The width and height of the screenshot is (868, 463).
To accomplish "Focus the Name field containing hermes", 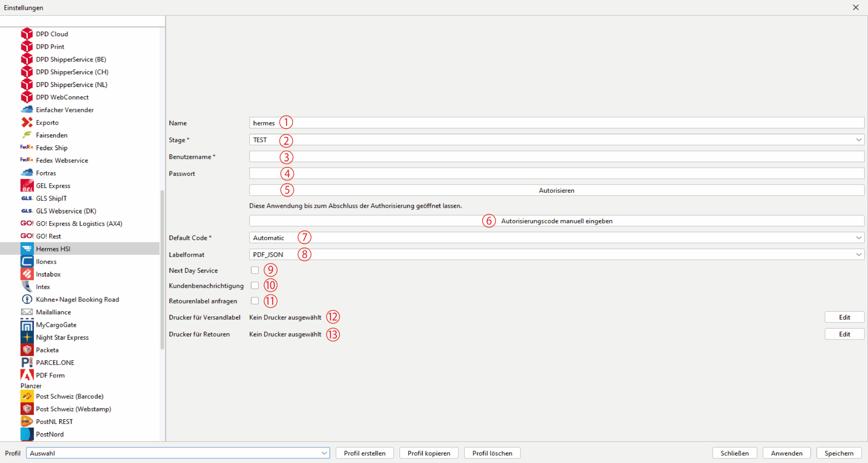I will (x=556, y=123).
